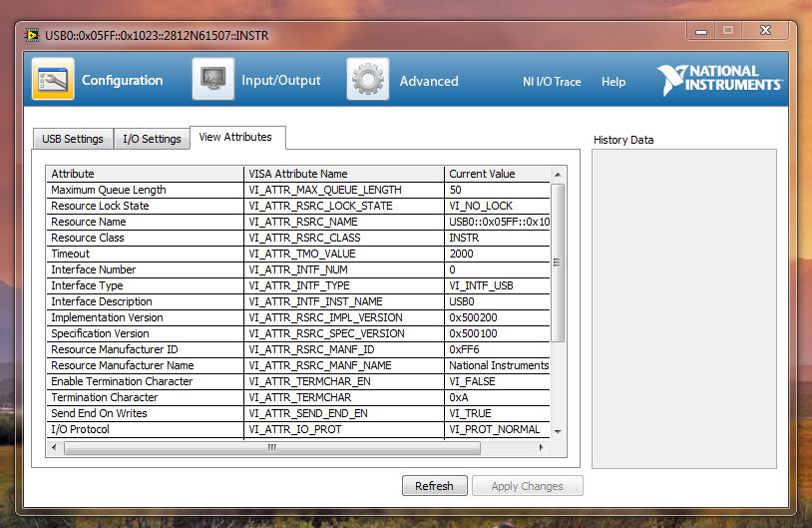The width and height of the screenshot is (812, 528).
Task: Click the LabVIEW icon in title bar
Action: click(31, 35)
